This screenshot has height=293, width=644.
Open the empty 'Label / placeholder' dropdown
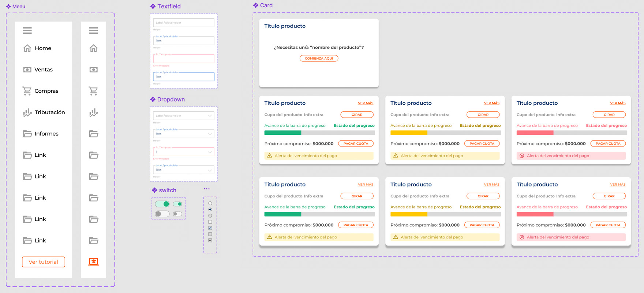pos(184,116)
